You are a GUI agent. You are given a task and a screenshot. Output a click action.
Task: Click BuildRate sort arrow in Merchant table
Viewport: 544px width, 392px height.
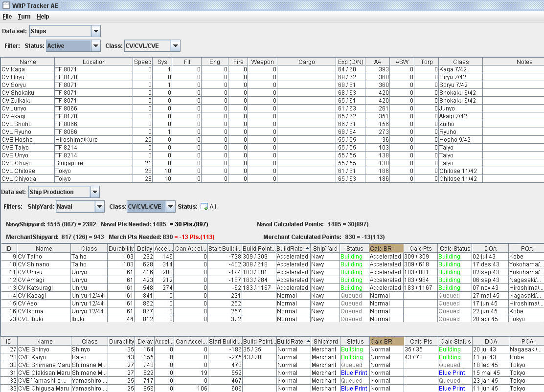click(x=308, y=342)
